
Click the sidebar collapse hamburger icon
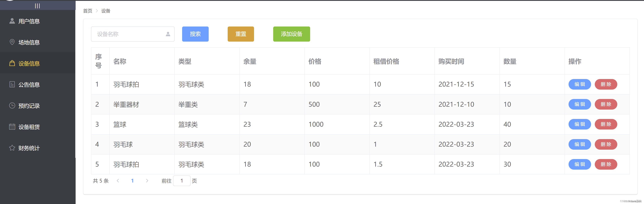click(x=37, y=6)
